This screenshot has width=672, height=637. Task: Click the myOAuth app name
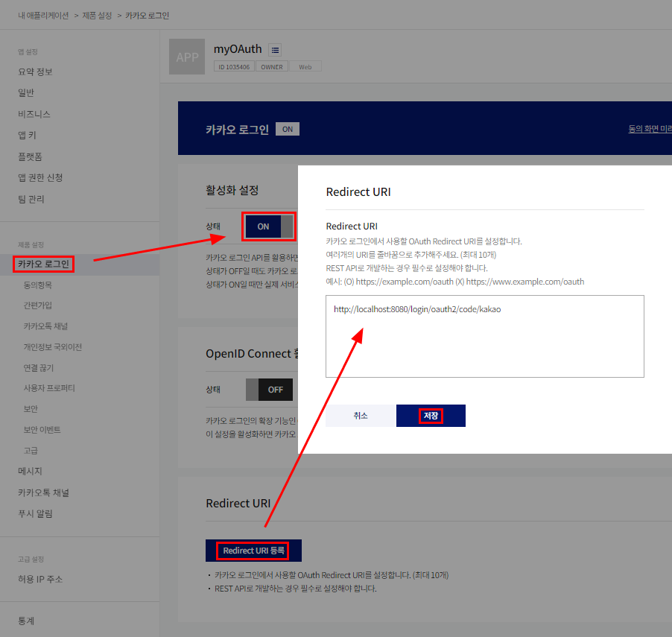tap(238, 49)
